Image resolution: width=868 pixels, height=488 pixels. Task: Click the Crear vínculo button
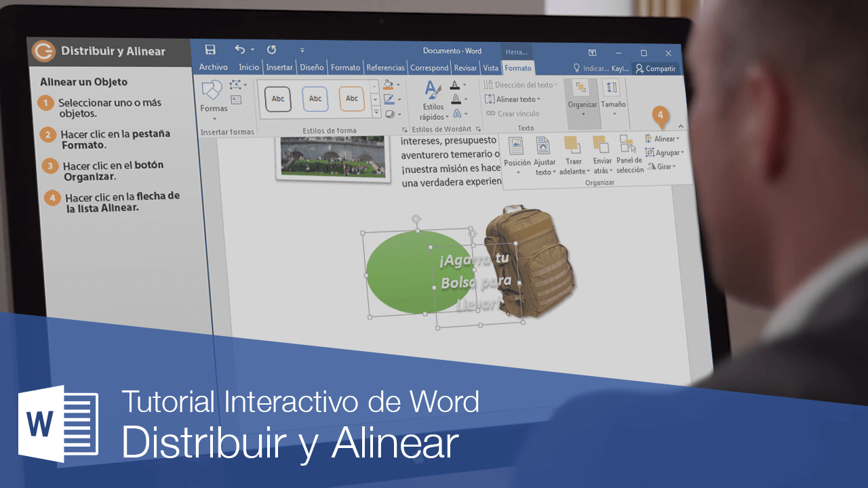(x=513, y=114)
